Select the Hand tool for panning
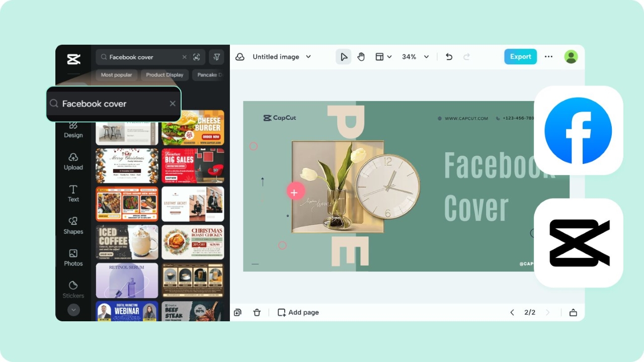 coord(361,57)
